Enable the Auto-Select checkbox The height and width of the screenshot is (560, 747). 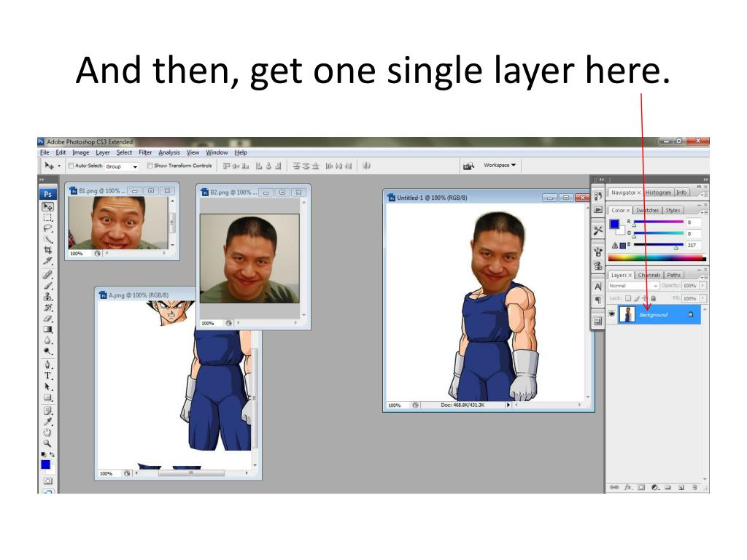[x=71, y=166]
